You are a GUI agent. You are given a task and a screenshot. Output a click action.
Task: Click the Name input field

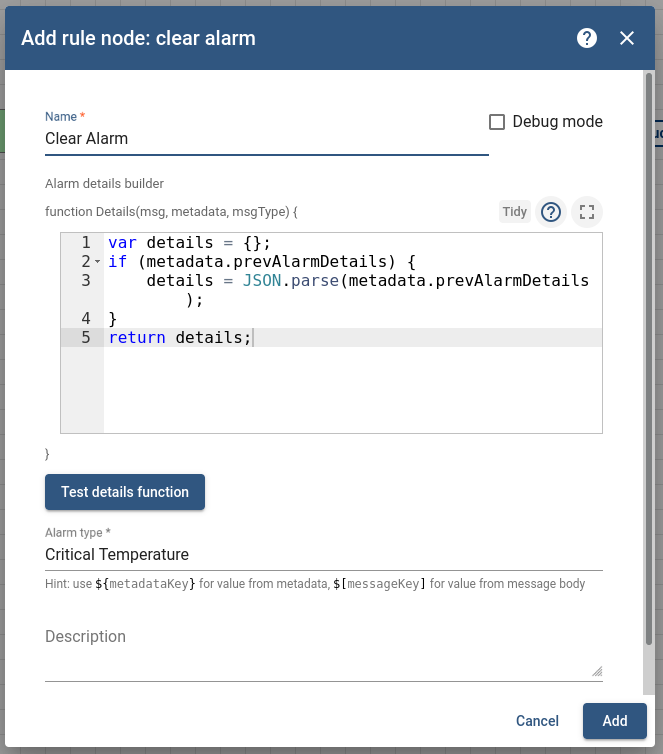[266, 139]
